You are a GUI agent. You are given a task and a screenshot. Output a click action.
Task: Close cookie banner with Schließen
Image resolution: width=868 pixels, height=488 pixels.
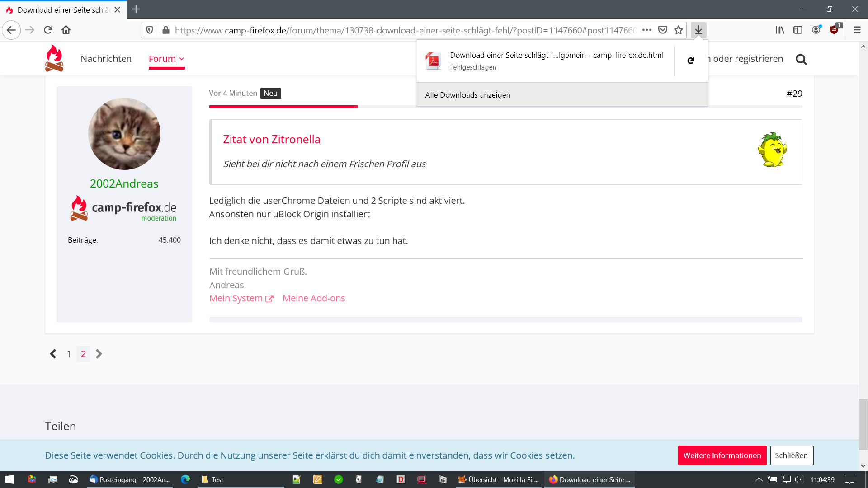coord(791,455)
